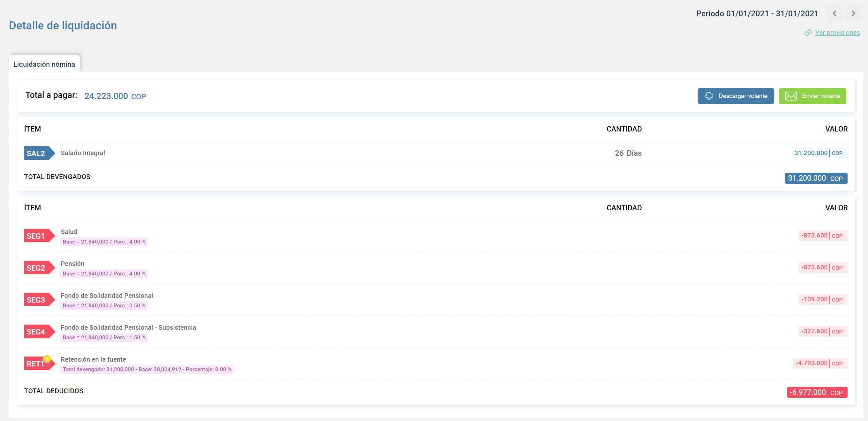The width and height of the screenshot is (868, 421).
Task: Click the Retención Total devengado detail note
Action: (147, 370)
